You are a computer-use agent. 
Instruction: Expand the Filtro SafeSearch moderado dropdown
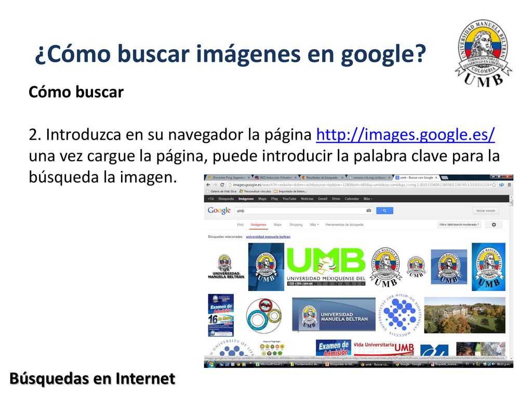[459, 224]
